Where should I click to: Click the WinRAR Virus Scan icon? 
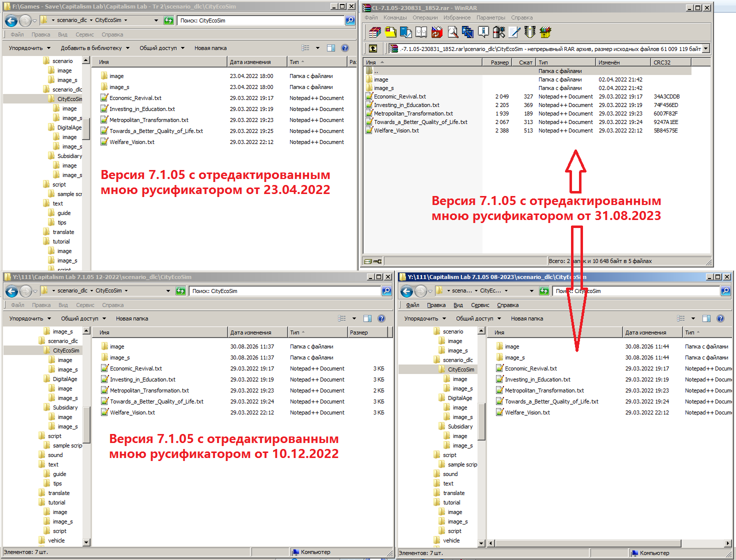click(499, 32)
